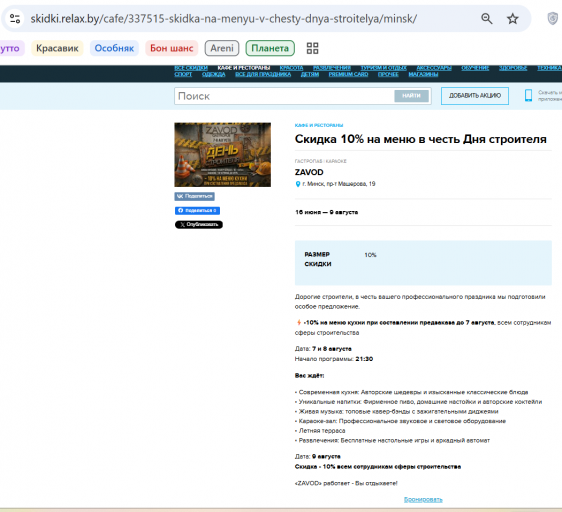562x512 pixels.
Task: Open the Красавик tab group
Action: click(x=57, y=48)
